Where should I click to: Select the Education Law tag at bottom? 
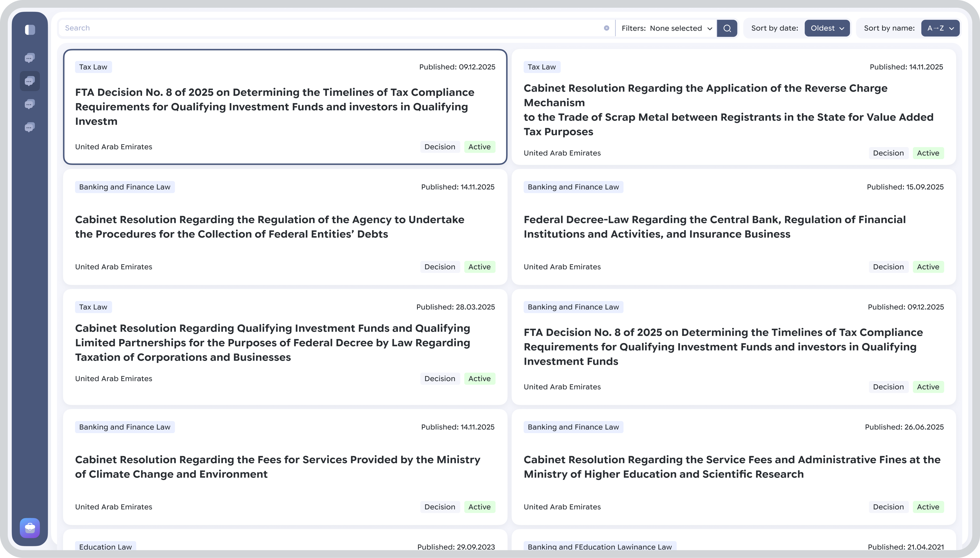click(105, 546)
